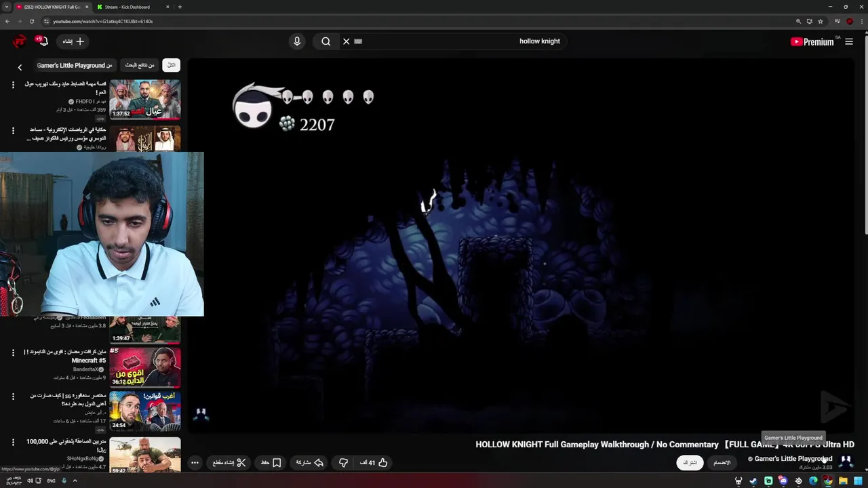Open the notifications bell with +9 badge
Screen dimensions: 868x488
pyautogui.click(x=42, y=41)
